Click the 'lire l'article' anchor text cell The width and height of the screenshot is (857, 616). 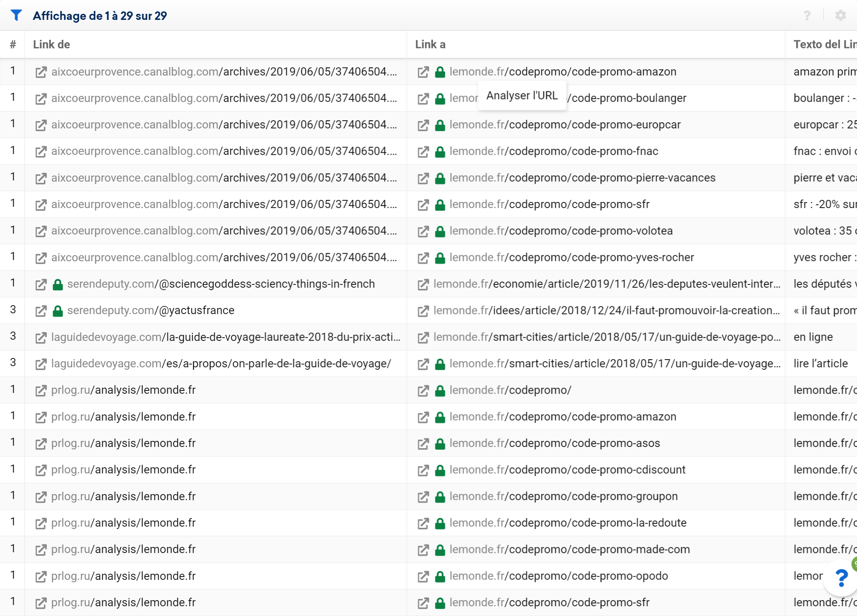pos(820,364)
